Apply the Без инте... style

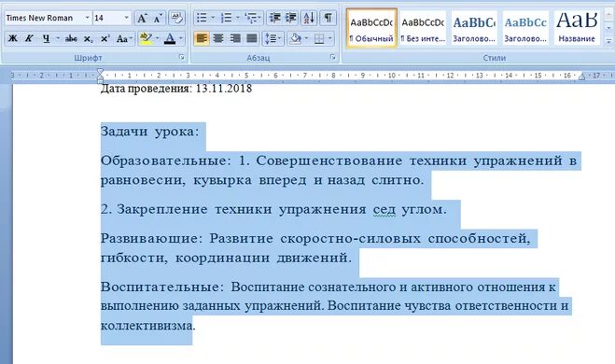(x=423, y=28)
